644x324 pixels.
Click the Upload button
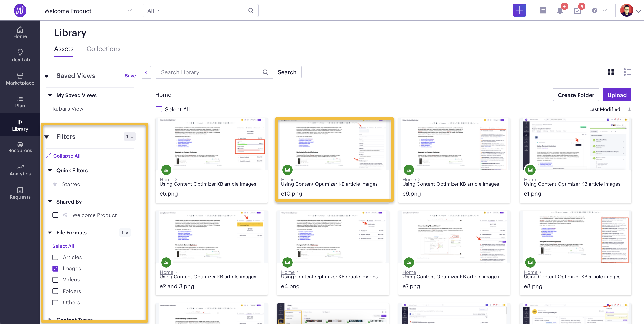pos(617,95)
